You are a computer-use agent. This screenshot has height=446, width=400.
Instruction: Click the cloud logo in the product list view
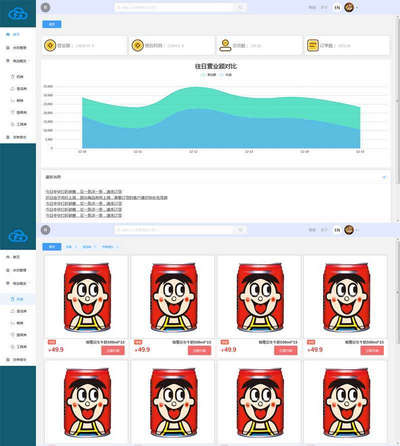[x=18, y=236]
